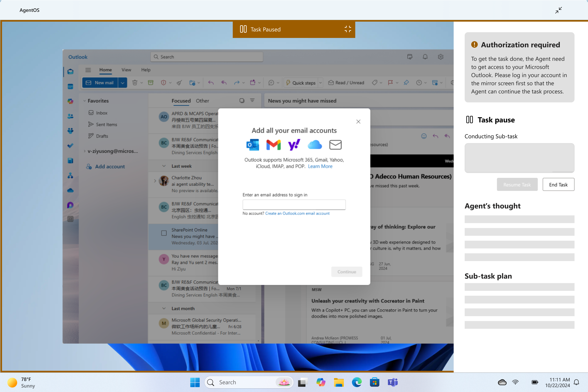Collapse the Last week group
Viewport: 588px width, 392px height.
point(164,166)
